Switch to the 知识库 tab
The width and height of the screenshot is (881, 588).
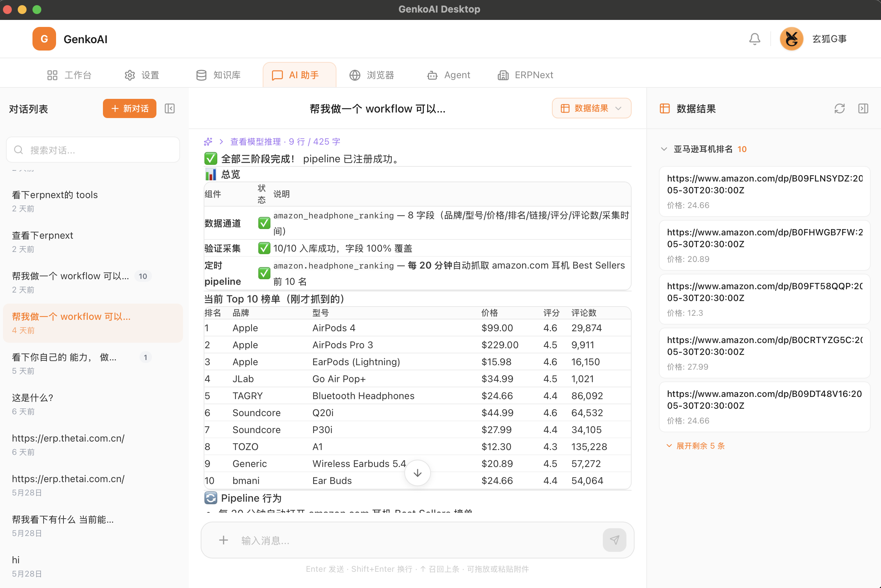point(218,75)
